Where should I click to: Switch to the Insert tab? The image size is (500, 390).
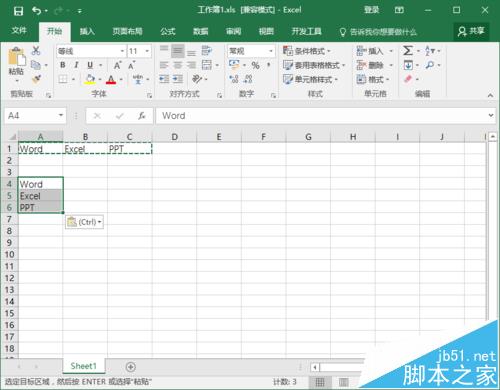[87, 31]
